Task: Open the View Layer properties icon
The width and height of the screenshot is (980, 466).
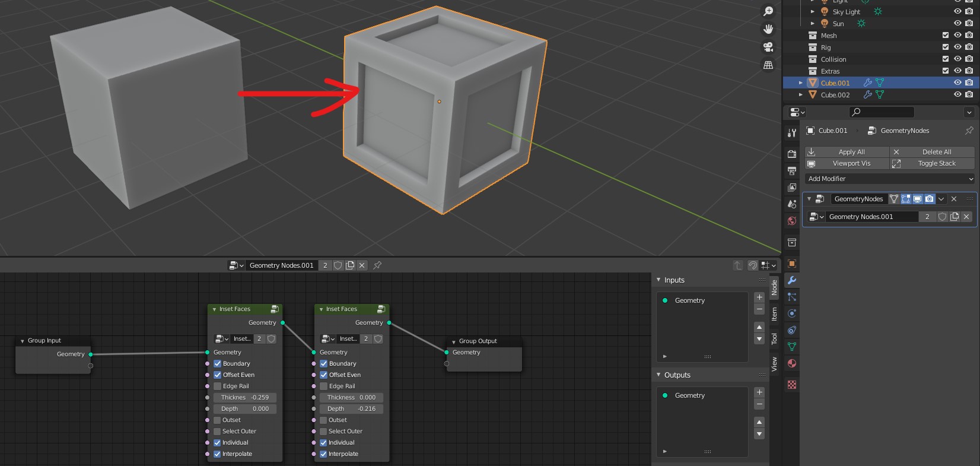Action: coord(792,188)
